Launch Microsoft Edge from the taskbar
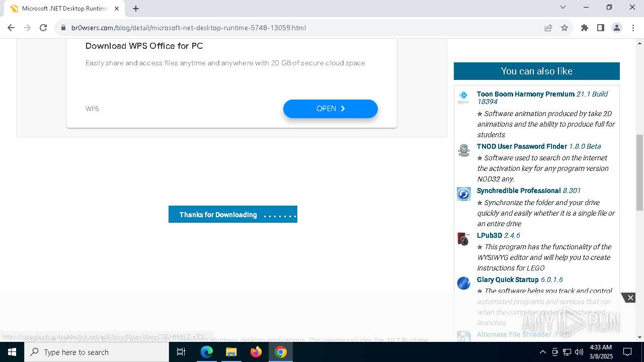Image resolution: width=644 pixels, height=362 pixels. pyautogui.click(x=207, y=352)
